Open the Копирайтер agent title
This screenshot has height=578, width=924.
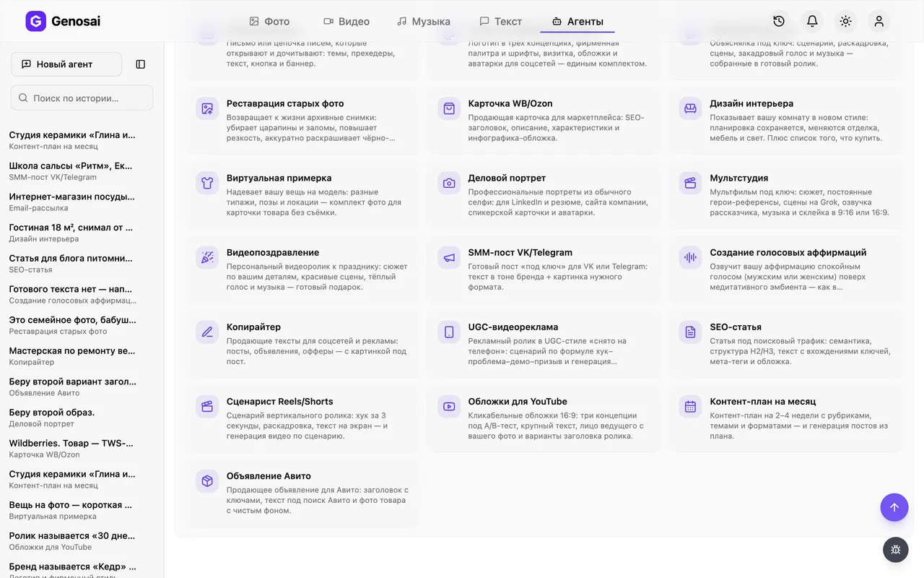[x=253, y=327]
